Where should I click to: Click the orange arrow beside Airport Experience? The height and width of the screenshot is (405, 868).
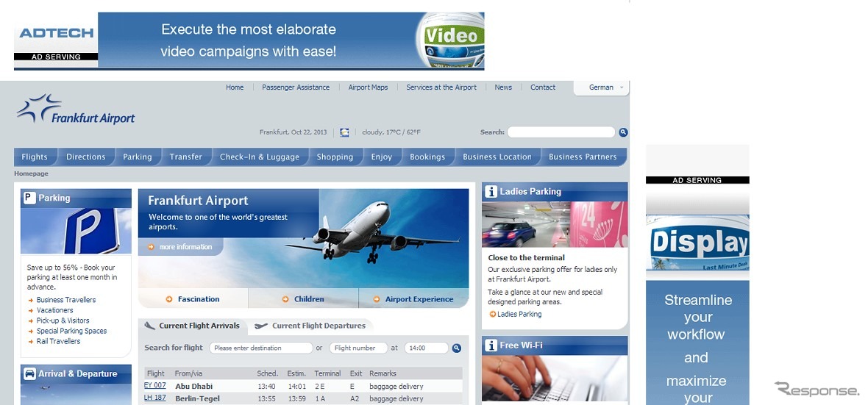coord(377,299)
